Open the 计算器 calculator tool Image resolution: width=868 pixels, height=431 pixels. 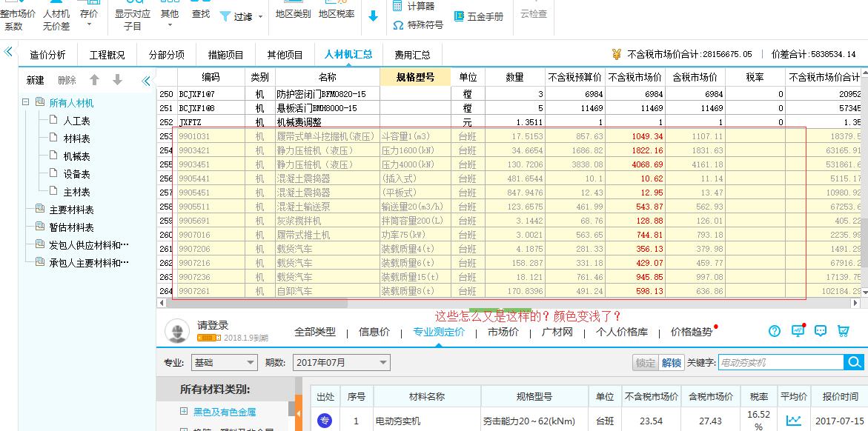(413, 6)
